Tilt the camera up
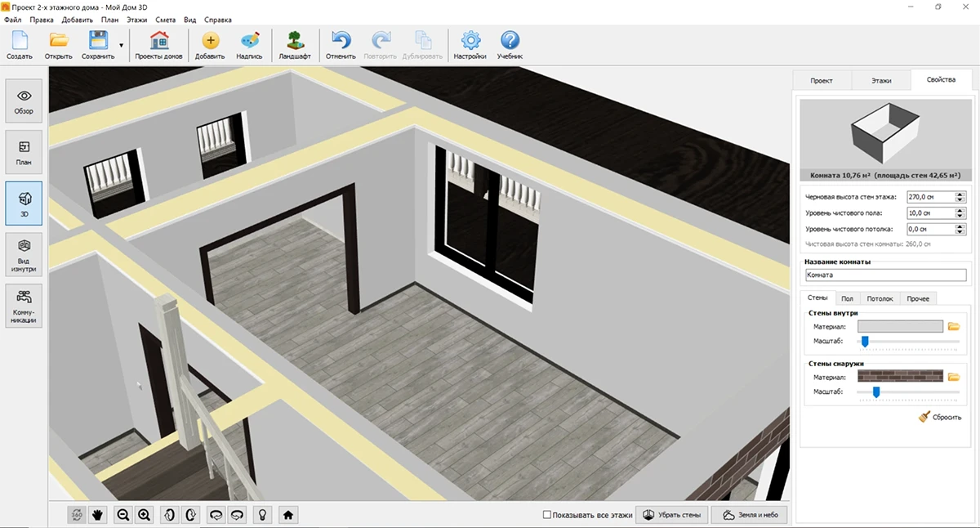Image resolution: width=980 pixels, height=528 pixels. point(170,515)
